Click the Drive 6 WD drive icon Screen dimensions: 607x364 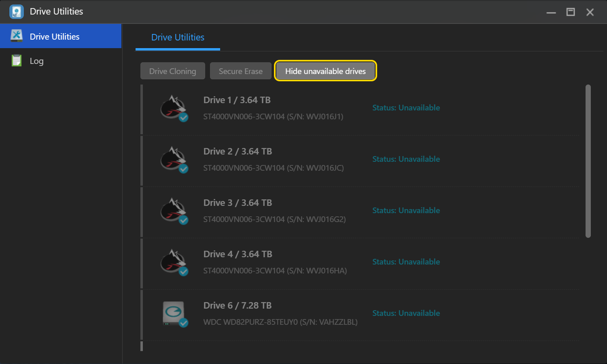(175, 314)
